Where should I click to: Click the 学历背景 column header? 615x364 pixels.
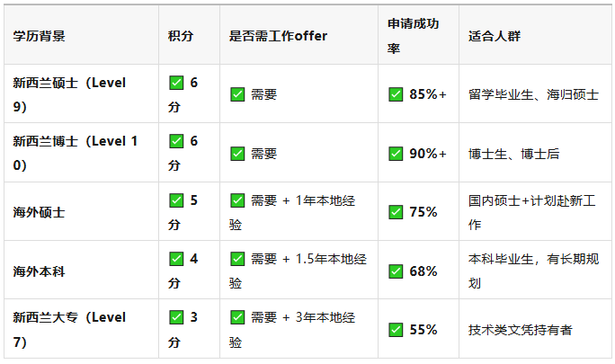[39, 36]
